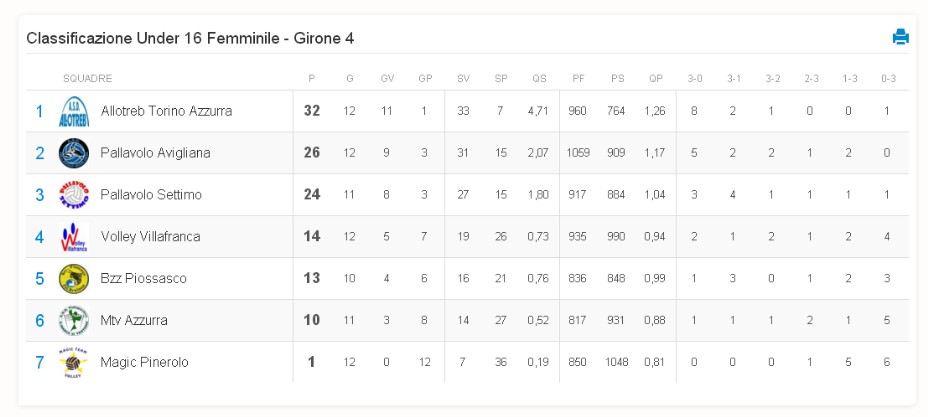Open the Bzz Piossasco team link
Screen dimensions: 928x417
[x=143, y=279]
